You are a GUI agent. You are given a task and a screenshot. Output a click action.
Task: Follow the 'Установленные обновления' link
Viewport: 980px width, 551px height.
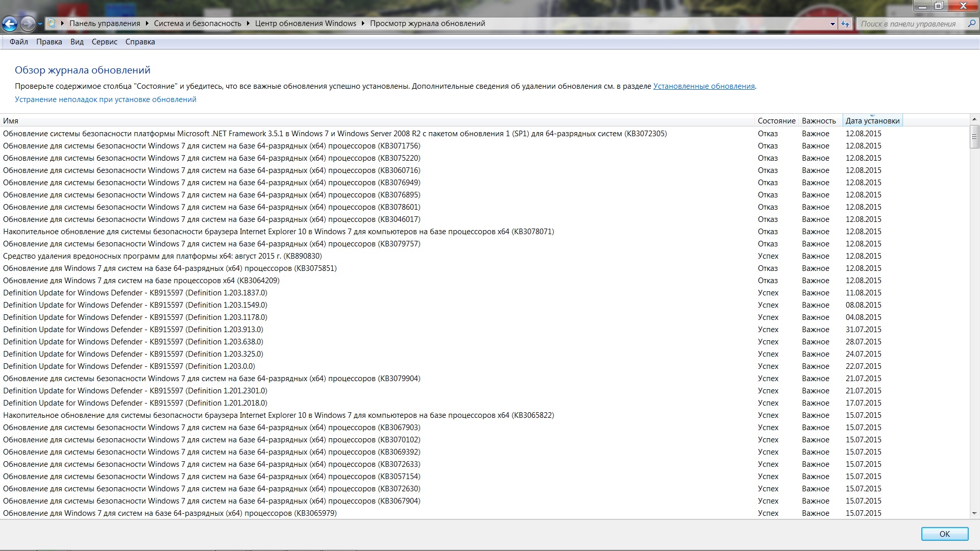click(703, 86)
